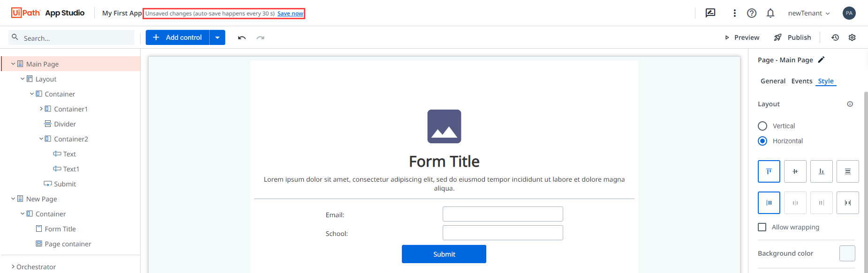
Task: Collapse the Container2 tree node
Action: (x=41, y=139)
